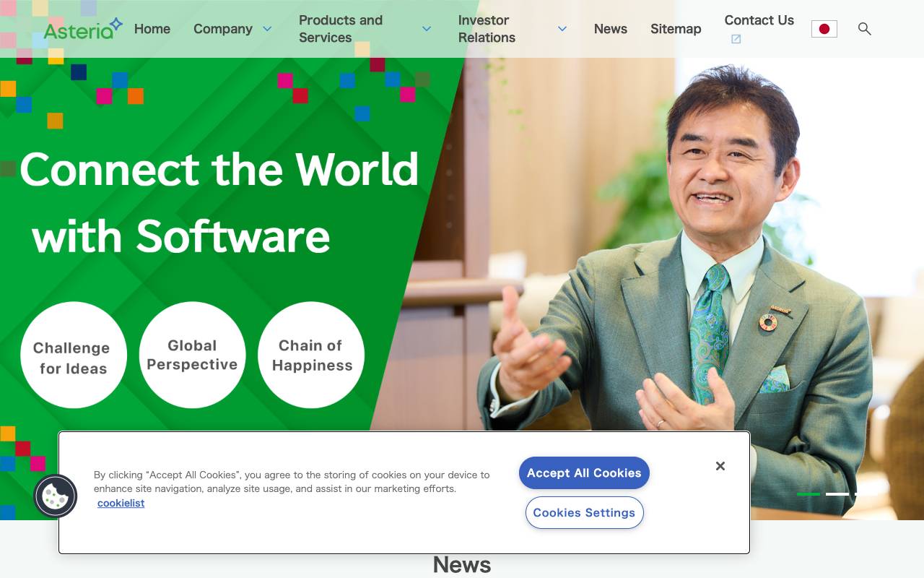Open cookie preferences via the cookie icon
Viewport: 924px width, 578px height.
(x=56, y=496)
